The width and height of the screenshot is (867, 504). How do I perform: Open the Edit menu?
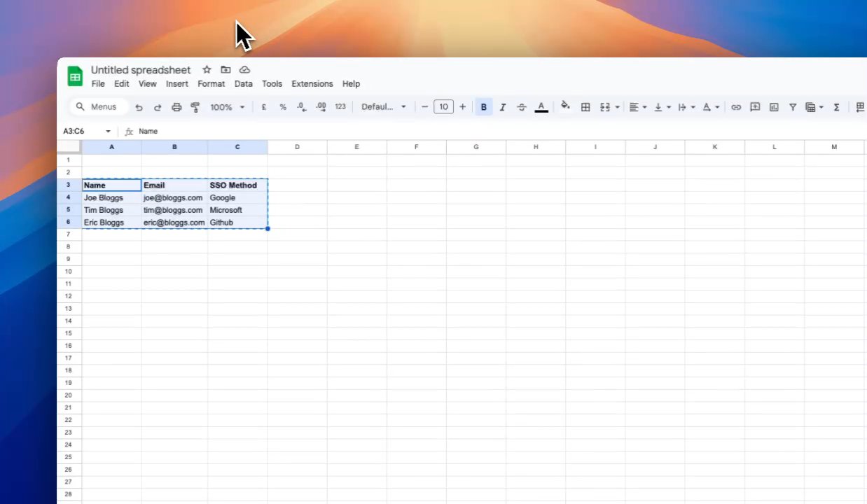tap(122, 84)
